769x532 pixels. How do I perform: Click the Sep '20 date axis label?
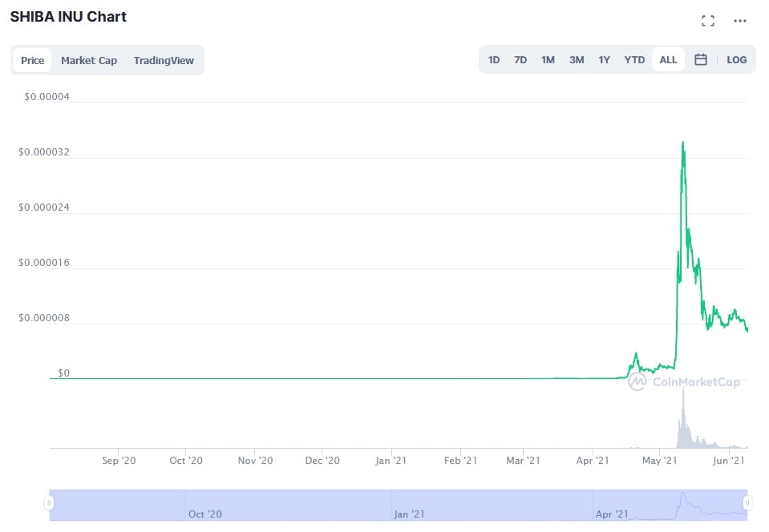click(x=119, y=461)
